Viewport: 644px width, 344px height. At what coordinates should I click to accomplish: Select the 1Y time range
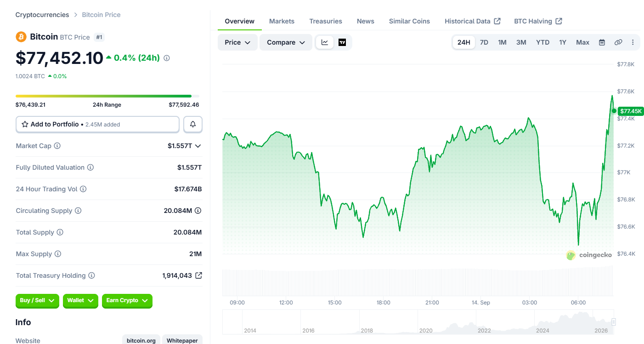point(563,42)
